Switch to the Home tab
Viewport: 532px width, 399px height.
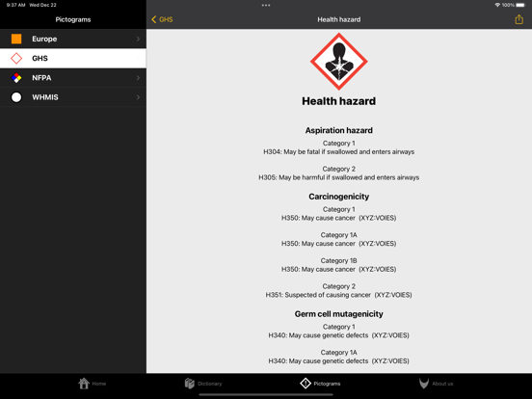pos(92,384)
